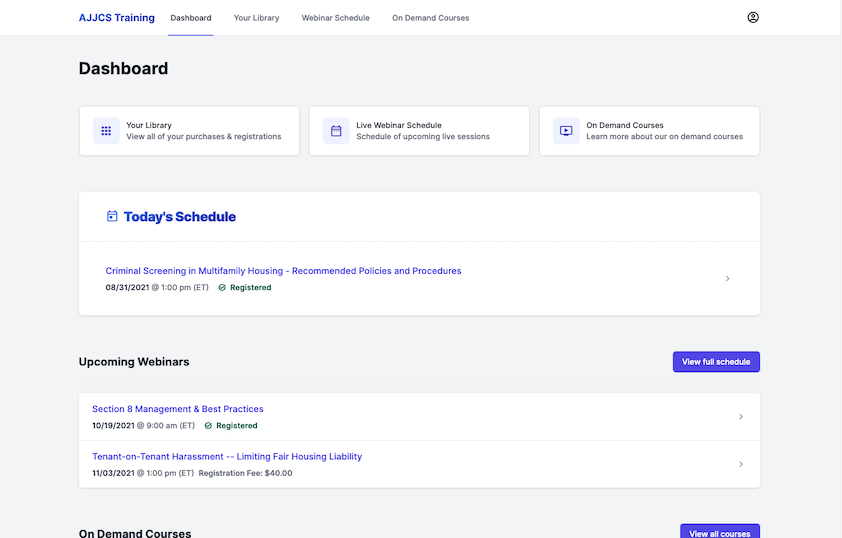Switch to the Your Library tab
Screen dimensions: 842x538
pyautogui.click(x=256, y=18)
